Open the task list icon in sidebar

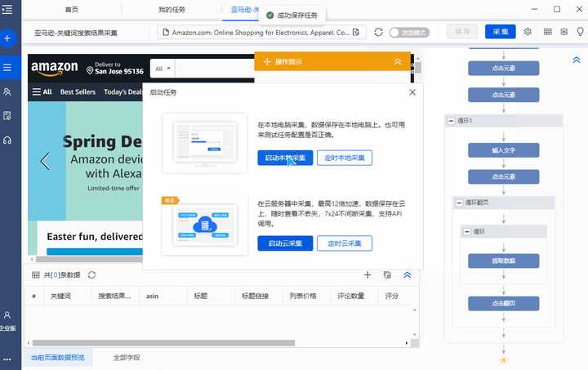7,68
